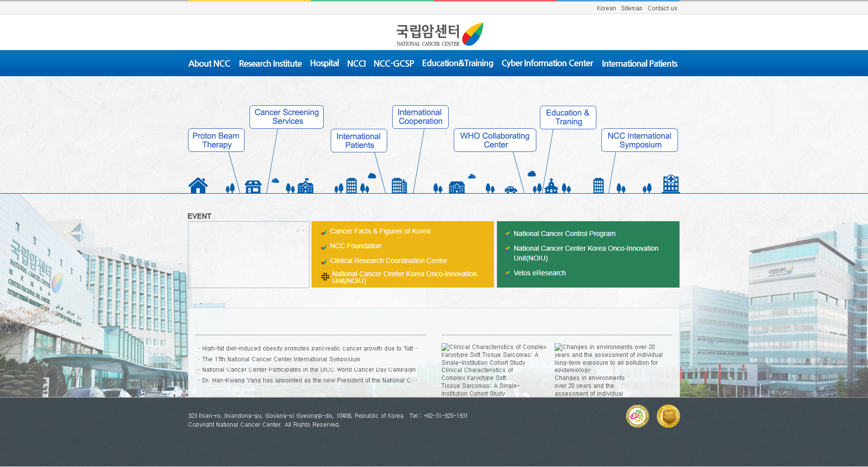The width and height of the screenshot is (868, 467).
Task: Click the gold certification shield badge
Action: (x=668, y=416)
